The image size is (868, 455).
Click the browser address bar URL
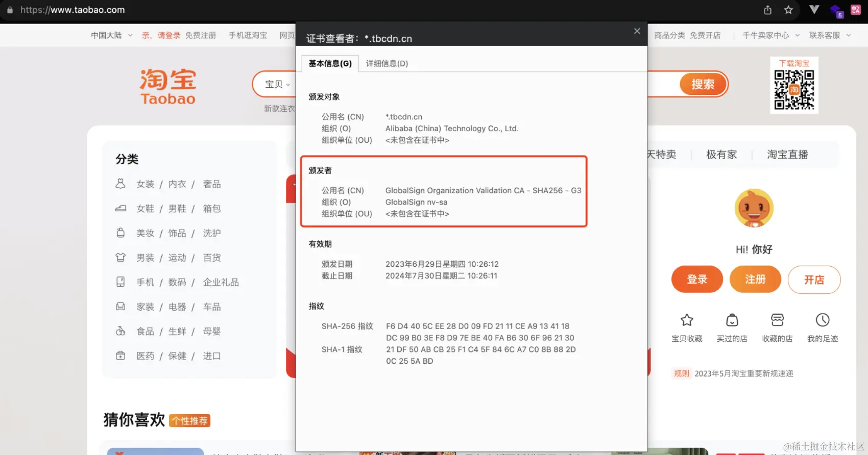click(x=73, y=10)
